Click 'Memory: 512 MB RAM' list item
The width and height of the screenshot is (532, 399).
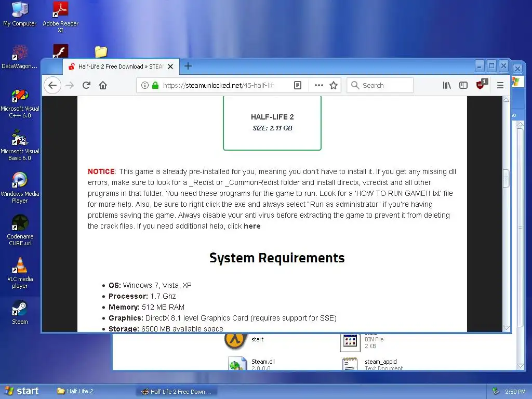point(146,307)
